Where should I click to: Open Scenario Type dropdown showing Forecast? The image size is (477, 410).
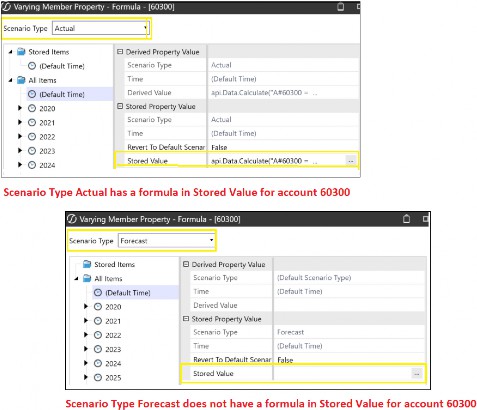166,241
